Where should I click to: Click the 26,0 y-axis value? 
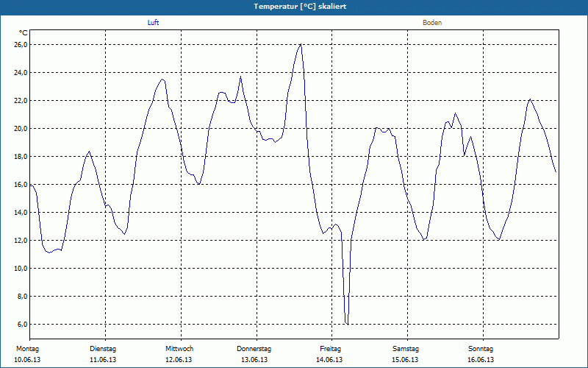click(21, 45)
